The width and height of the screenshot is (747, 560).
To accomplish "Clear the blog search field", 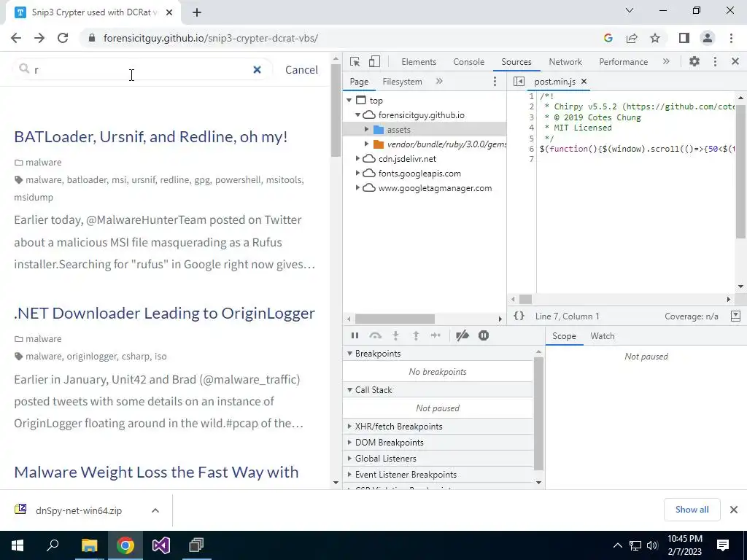I will point(257,70).
